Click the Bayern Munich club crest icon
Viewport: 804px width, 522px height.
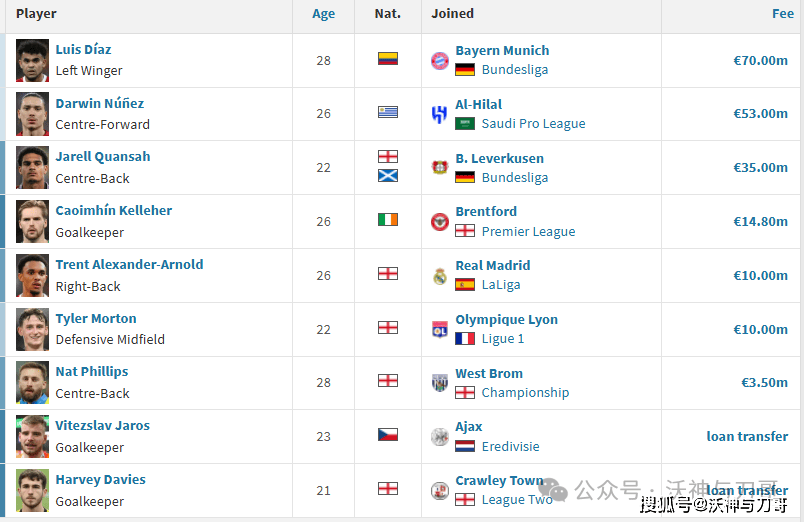click(439, 61)
